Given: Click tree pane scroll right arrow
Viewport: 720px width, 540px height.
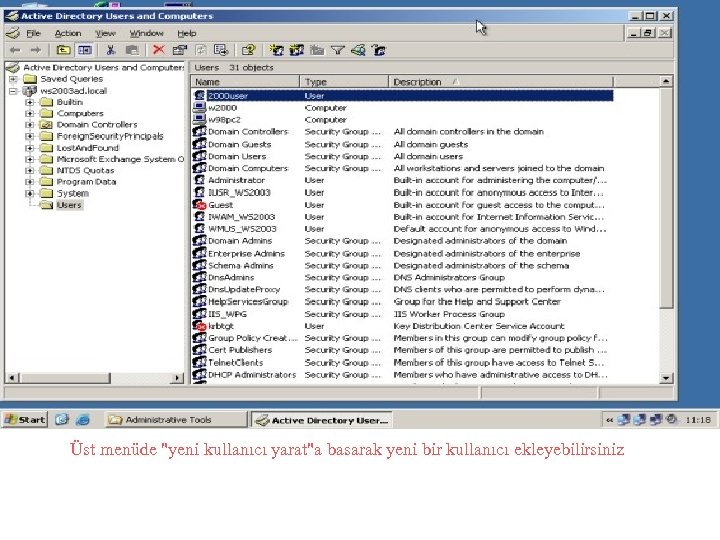Looking at the screenshot, I should (177, 378).
